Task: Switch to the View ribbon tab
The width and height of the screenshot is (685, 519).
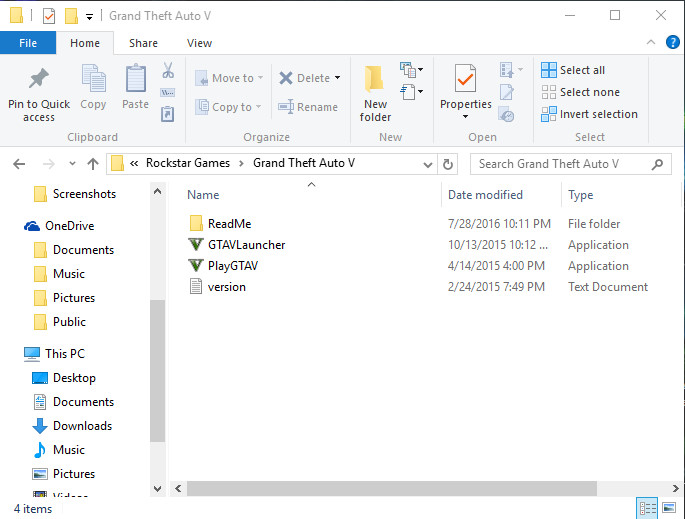Action: tap(199, 43)
